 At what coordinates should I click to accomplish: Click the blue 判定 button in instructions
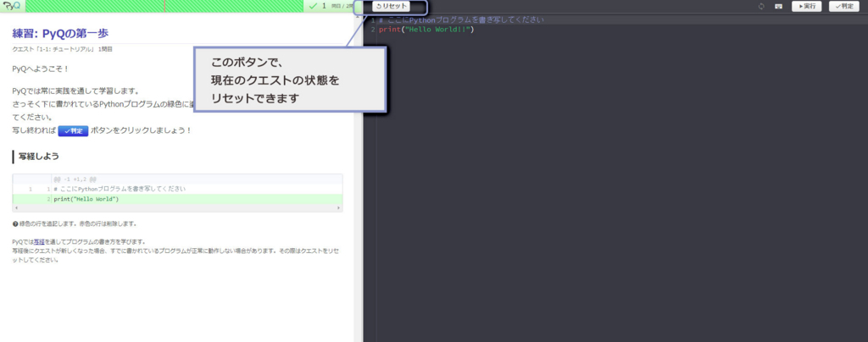(73, 131)
